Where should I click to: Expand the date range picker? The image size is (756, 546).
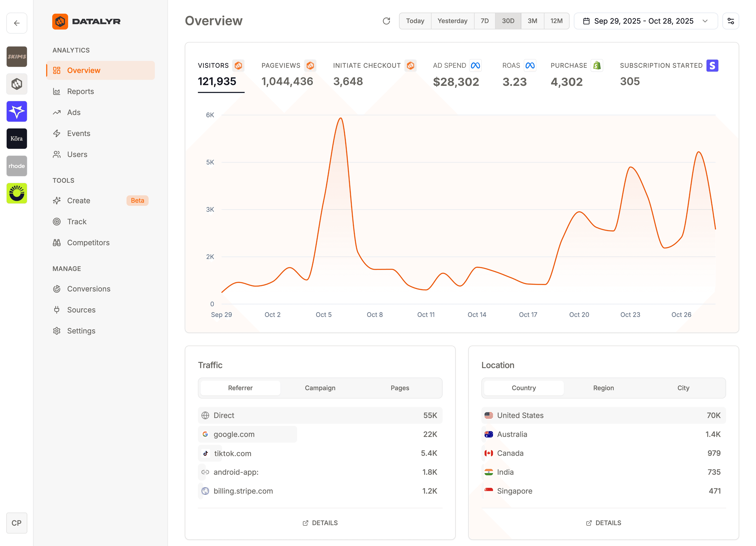[x=645, y=21]
